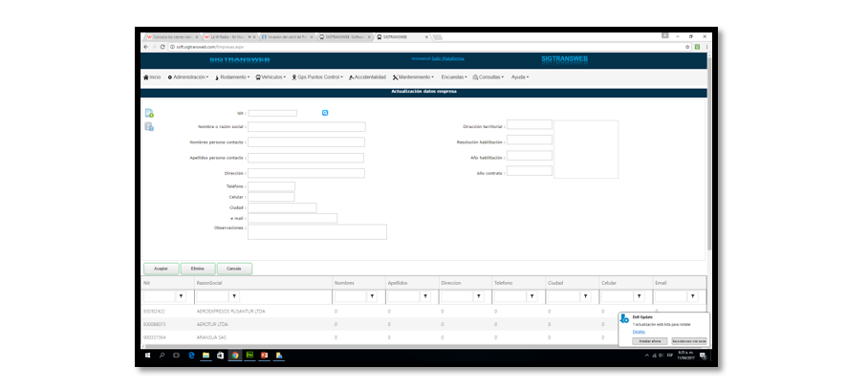Click the Telefono column filter icon

[532, 296]
